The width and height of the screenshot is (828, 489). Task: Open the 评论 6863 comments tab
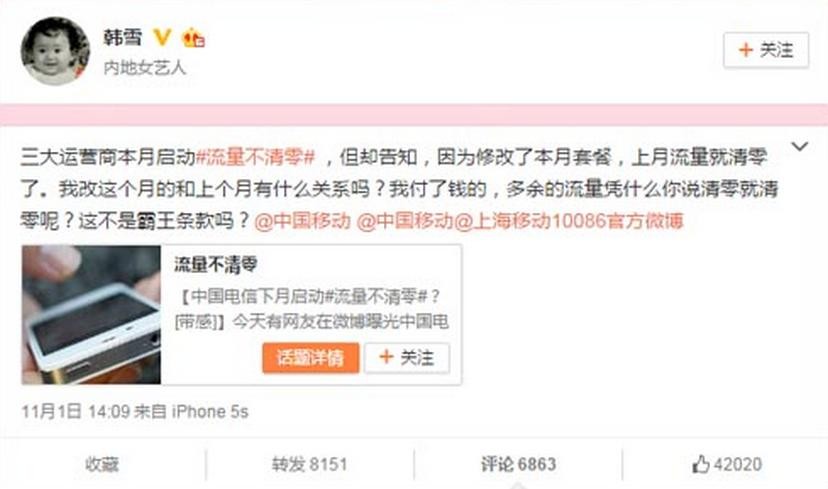(519, 464)
